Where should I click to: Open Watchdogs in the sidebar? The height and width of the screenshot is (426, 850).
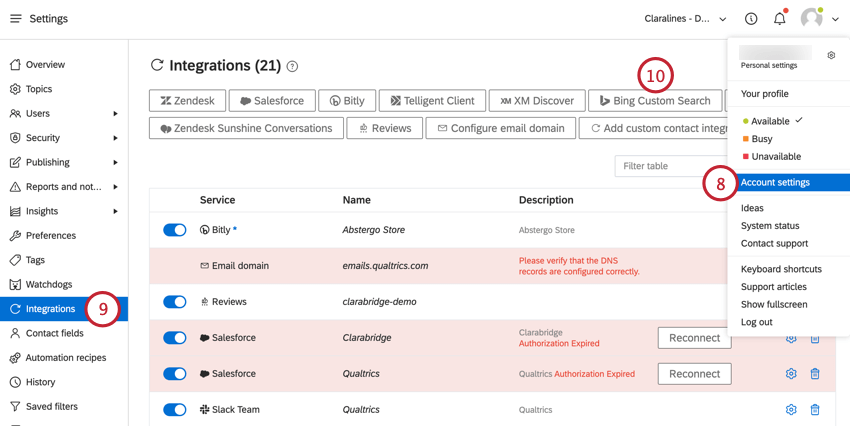tap(49, 284)
